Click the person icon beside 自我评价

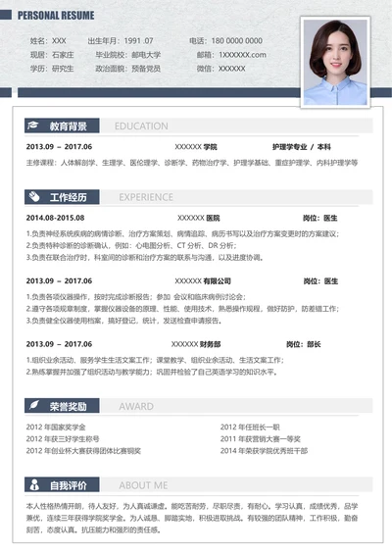pyautogui.click(x=34, y=484)
